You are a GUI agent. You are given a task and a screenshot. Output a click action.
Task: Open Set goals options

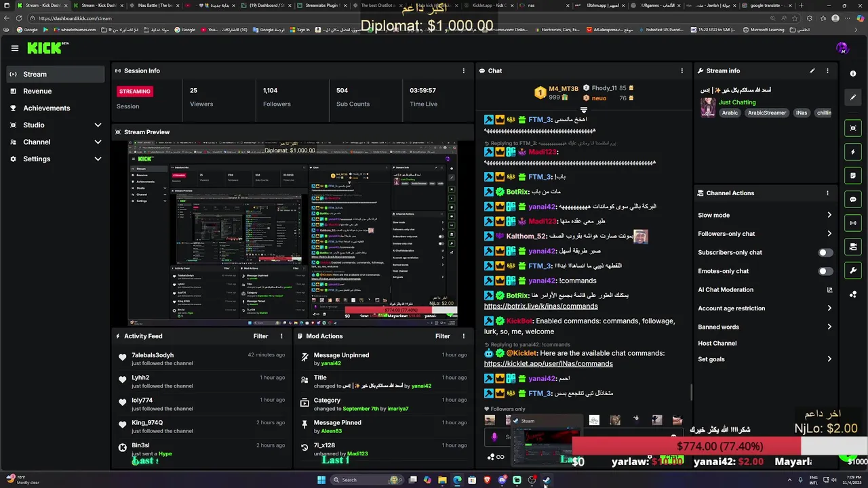tap(765, 359)
